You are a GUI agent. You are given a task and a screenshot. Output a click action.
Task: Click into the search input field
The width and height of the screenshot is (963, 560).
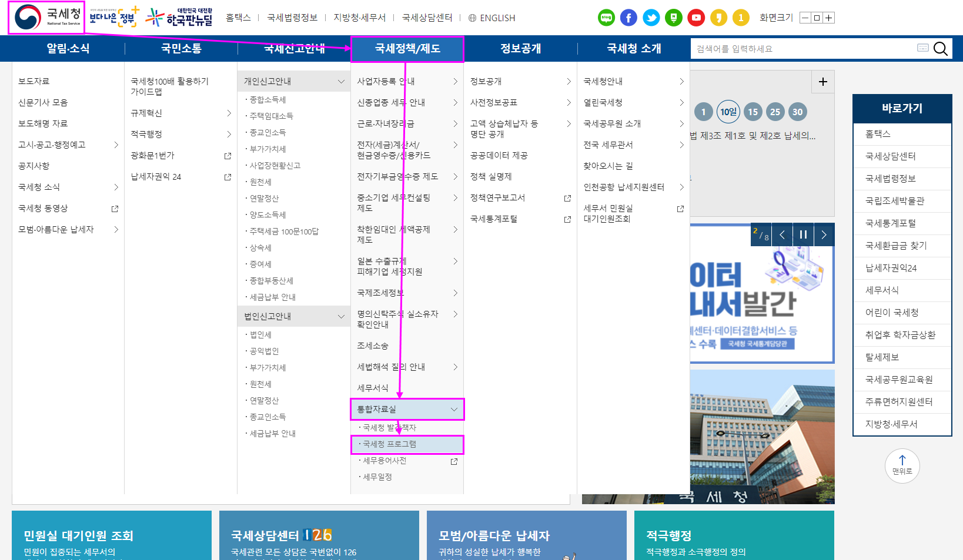click(802, 49)
